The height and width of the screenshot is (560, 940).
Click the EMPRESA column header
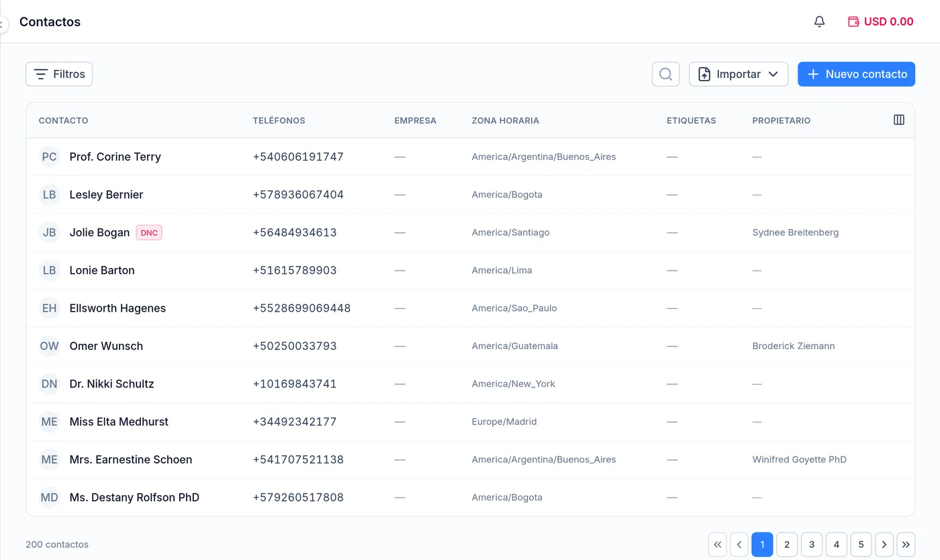(416, 121)
